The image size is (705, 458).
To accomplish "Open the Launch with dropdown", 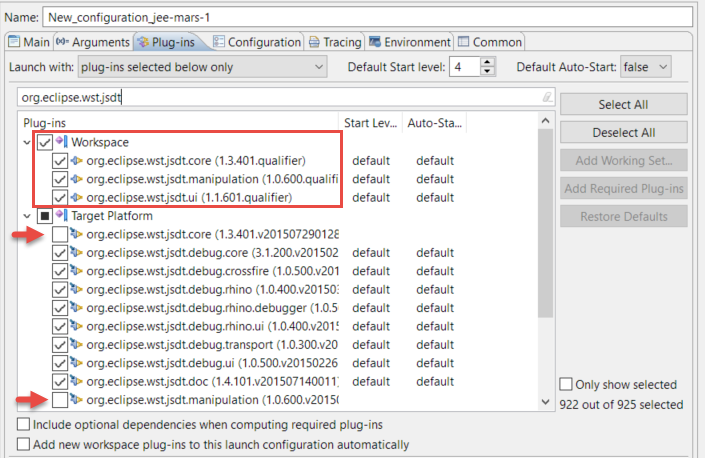I will pos(202,67).
